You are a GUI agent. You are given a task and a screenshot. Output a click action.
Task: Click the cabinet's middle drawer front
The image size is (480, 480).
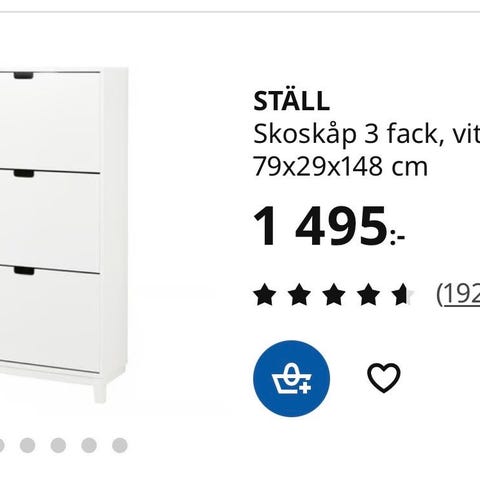[x=50, y=220]
